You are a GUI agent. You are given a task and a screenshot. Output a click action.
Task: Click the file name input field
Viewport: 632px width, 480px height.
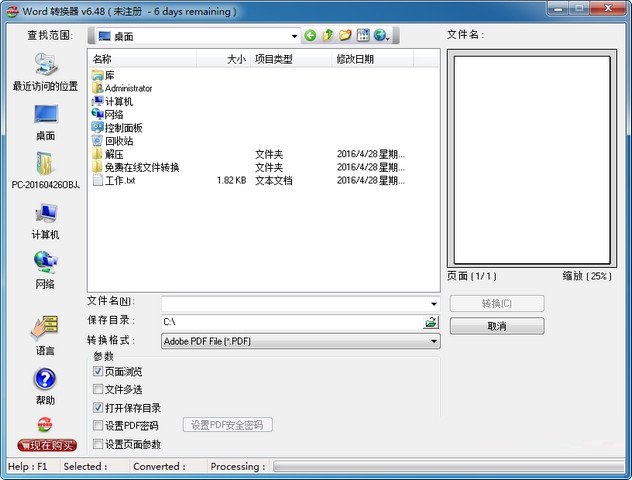pos(295,304)
